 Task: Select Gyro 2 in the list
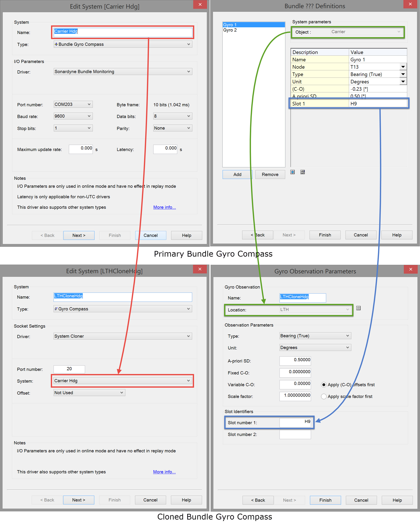coord(230,30)
